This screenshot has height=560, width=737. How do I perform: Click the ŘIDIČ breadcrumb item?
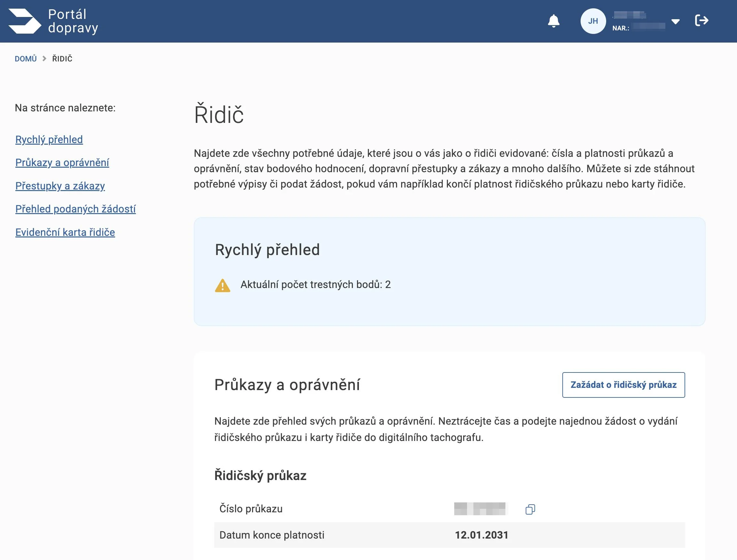(x=62, y=59)
